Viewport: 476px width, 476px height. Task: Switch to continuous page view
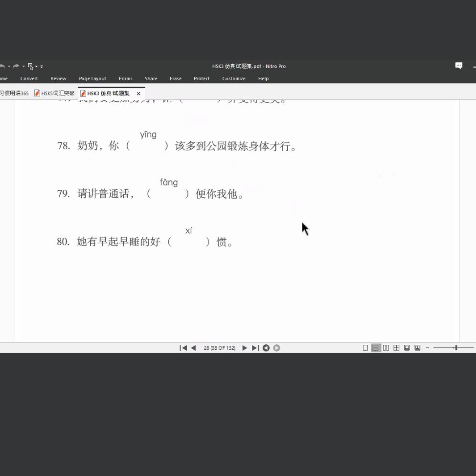click(x=376, y=348)
